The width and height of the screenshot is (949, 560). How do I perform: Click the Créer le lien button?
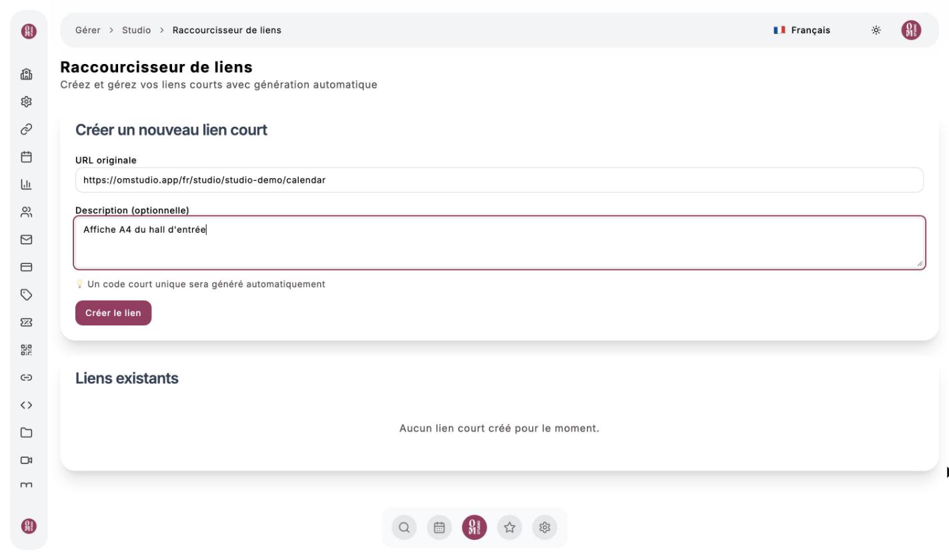[113, 313]
